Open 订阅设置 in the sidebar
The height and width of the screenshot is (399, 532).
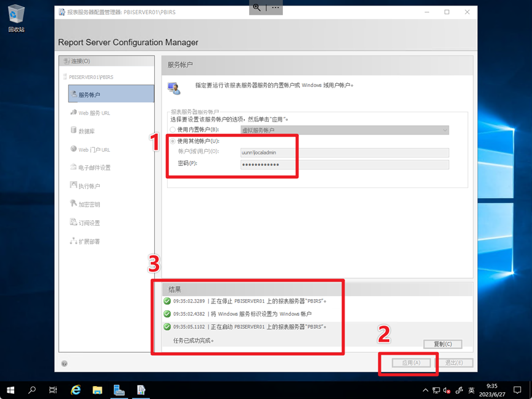pos(89,223)
